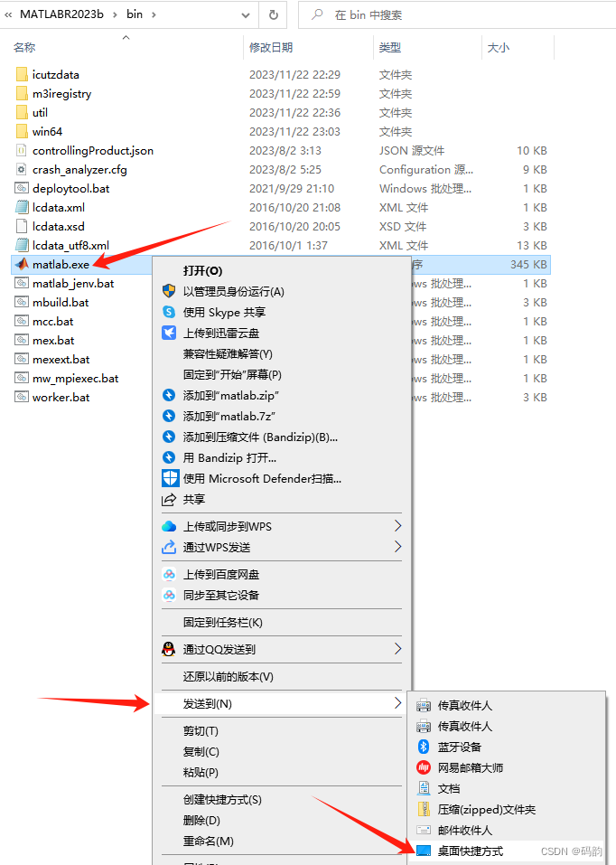Expand the 发送到(N) submenu arrow
This screenshot has height=865, width=616.
click(397, 703)
